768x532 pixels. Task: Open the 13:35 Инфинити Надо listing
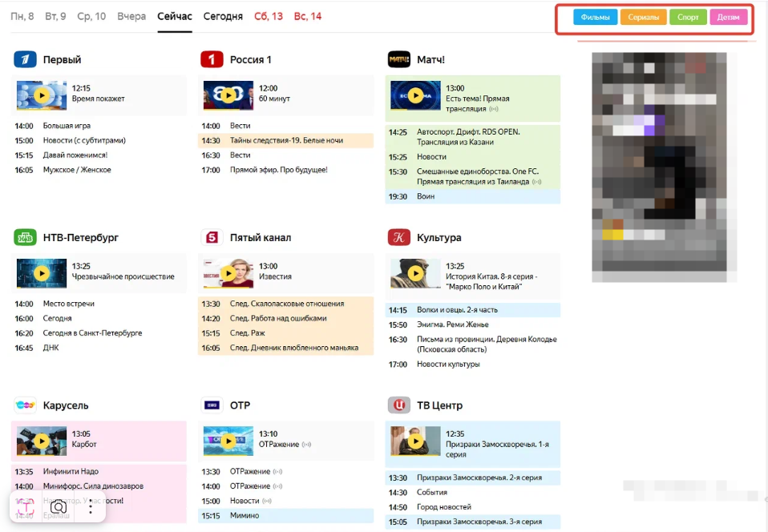point(99,471)
